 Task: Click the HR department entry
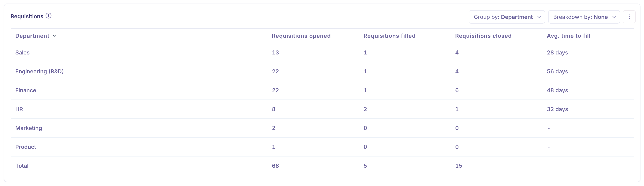pos(19,109)
